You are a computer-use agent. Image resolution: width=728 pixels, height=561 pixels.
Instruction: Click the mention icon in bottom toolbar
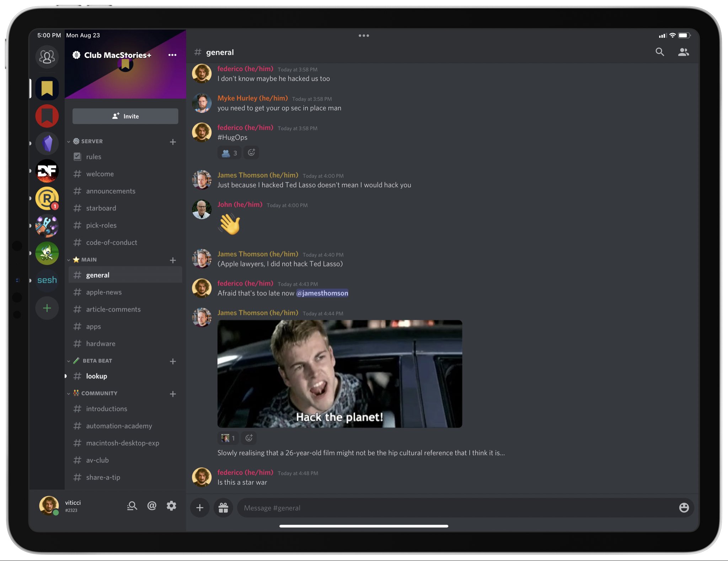click(152, 506)
